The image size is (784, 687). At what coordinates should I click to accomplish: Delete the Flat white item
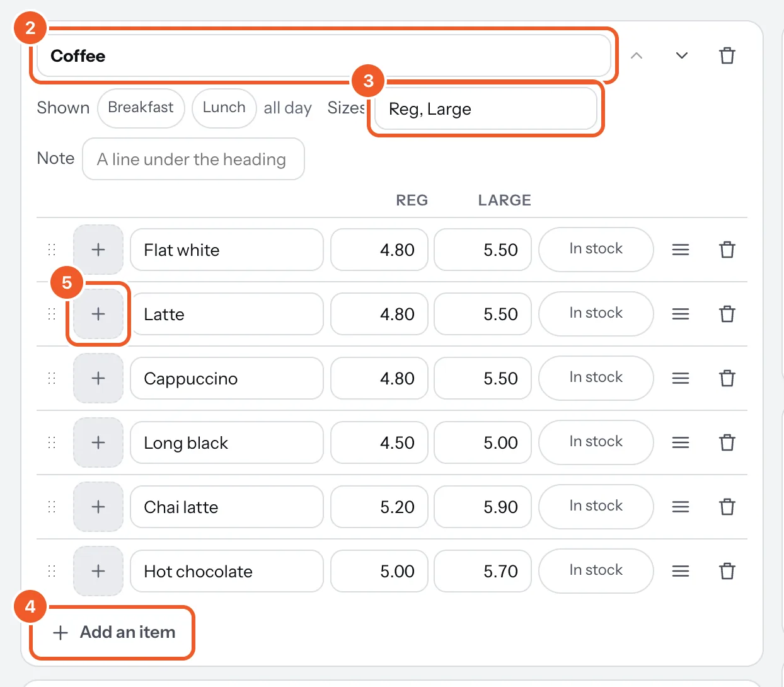(x=727, y=250)
